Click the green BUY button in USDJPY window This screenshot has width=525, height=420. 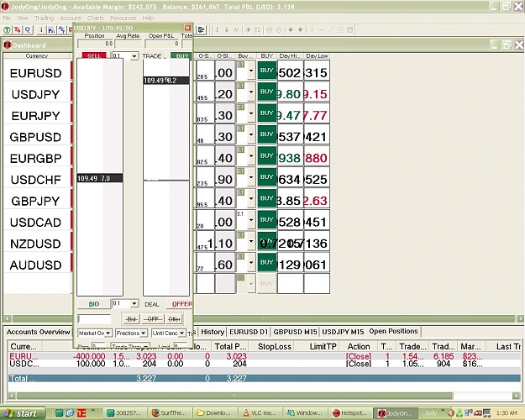pyautogui.click(x=181, y=55)
